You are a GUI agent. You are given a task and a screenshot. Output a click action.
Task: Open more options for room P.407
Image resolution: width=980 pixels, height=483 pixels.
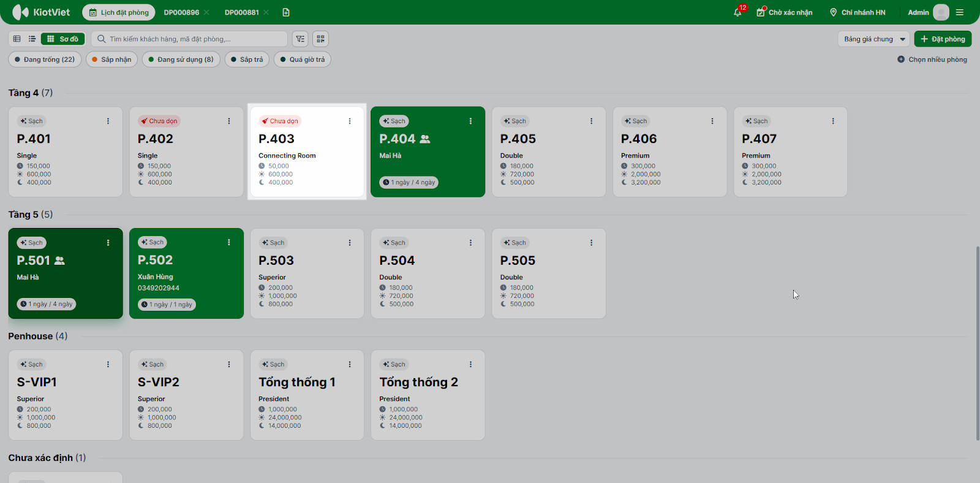(x=833, y=121)
